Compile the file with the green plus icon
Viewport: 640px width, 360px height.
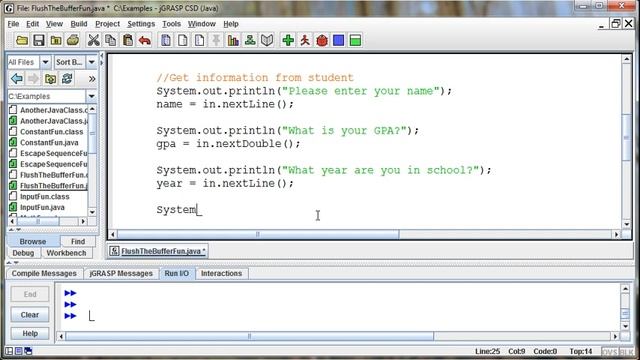288,40
